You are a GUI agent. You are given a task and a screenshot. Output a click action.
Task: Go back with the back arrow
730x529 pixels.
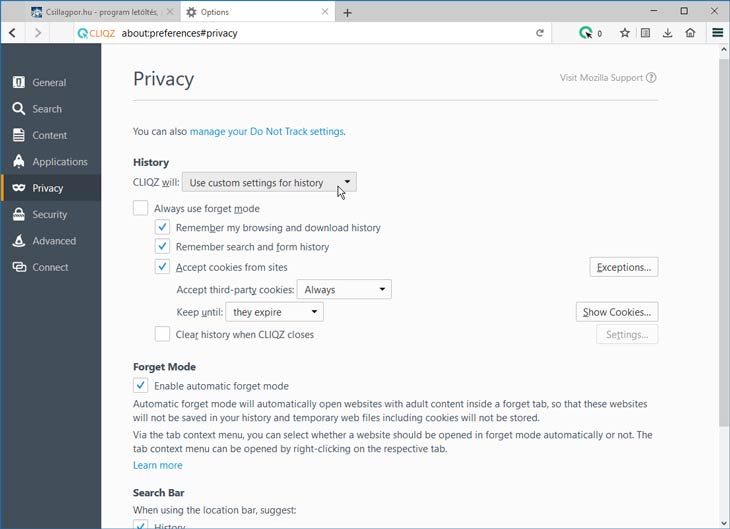coord(13,33)
